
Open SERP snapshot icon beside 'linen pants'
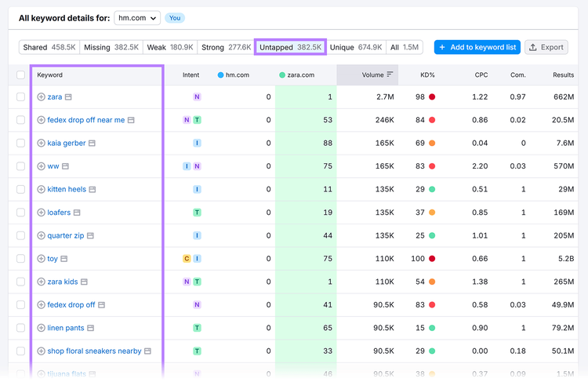point(90,328)
